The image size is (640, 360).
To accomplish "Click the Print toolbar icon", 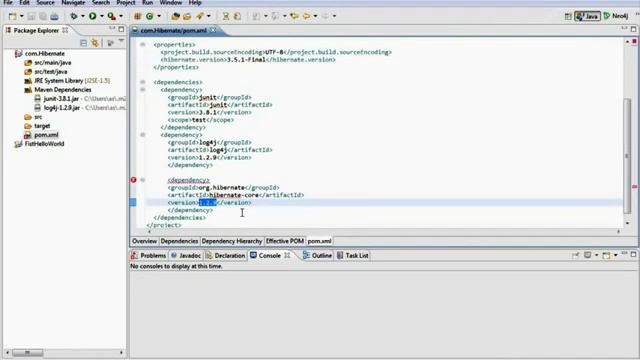I will (x=54, y=16).
